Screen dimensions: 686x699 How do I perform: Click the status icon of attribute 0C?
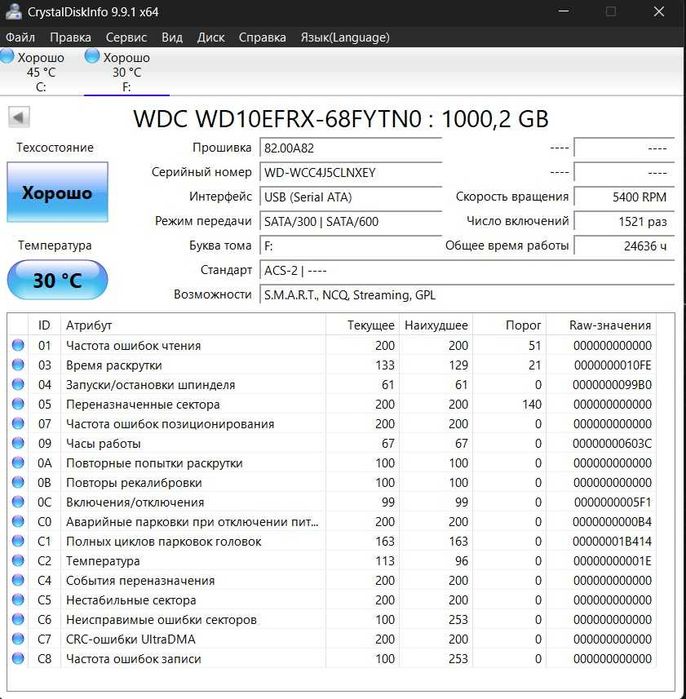(18, 502)
